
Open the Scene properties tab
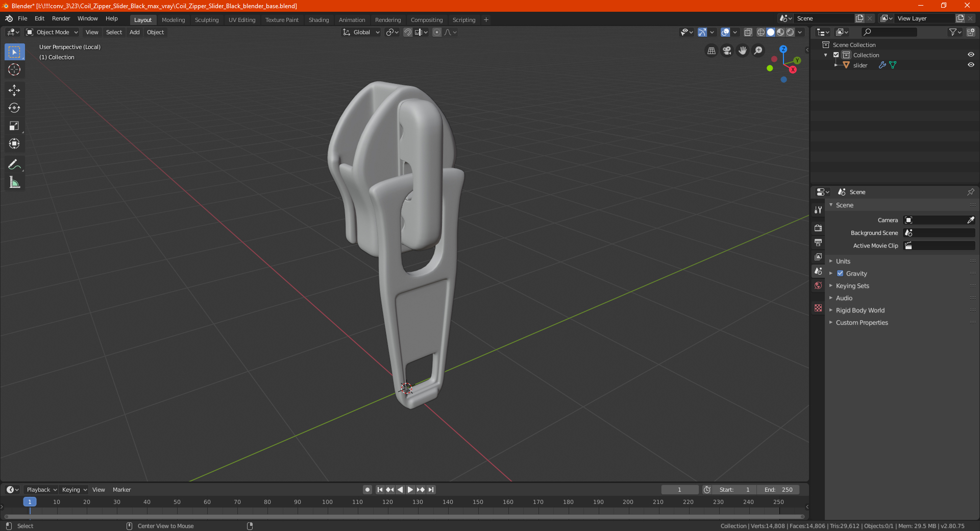818,271
